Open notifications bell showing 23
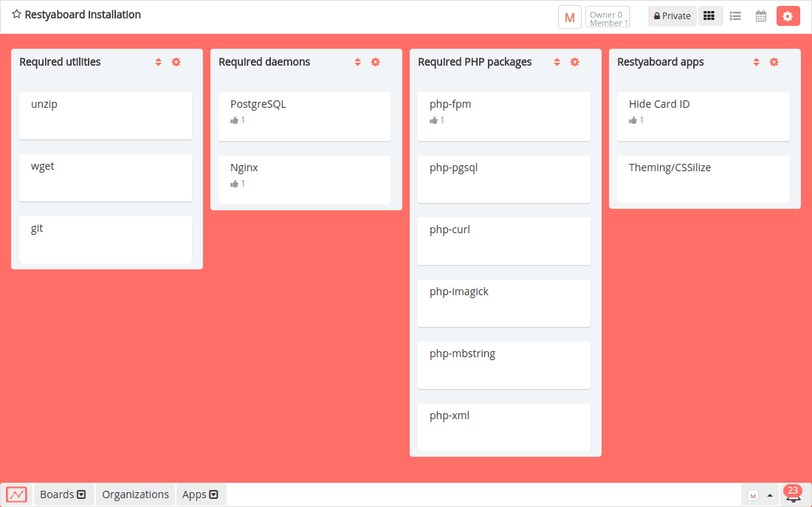812x507 pixels. (793, 494)
